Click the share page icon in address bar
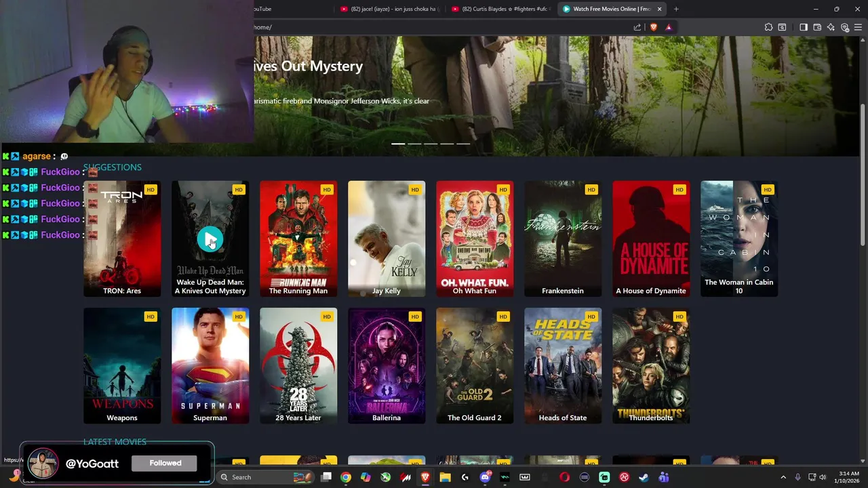The width and height of the screenshot is (868, 488). [x=637, y=27]
